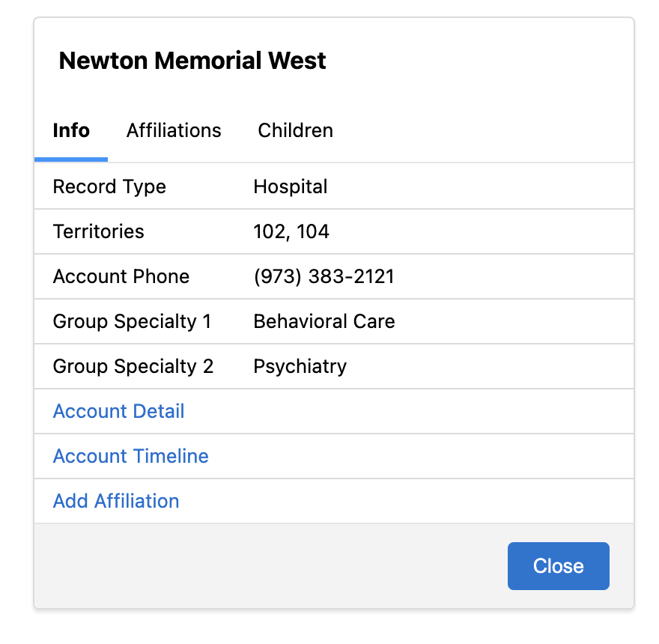The image size is (659, 644).
Task: View the Account Timeline link
Action: (x=130, y=456)
